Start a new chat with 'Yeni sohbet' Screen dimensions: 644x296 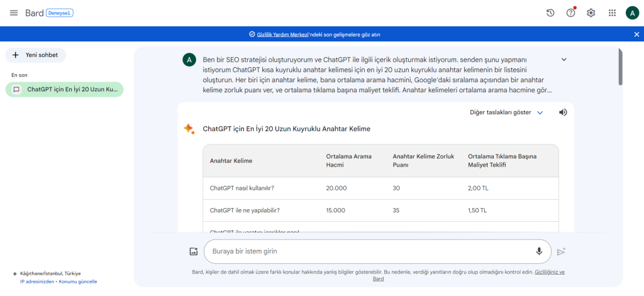36,55
